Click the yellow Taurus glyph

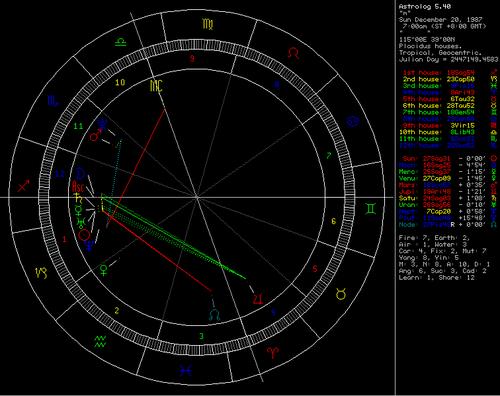341,294
